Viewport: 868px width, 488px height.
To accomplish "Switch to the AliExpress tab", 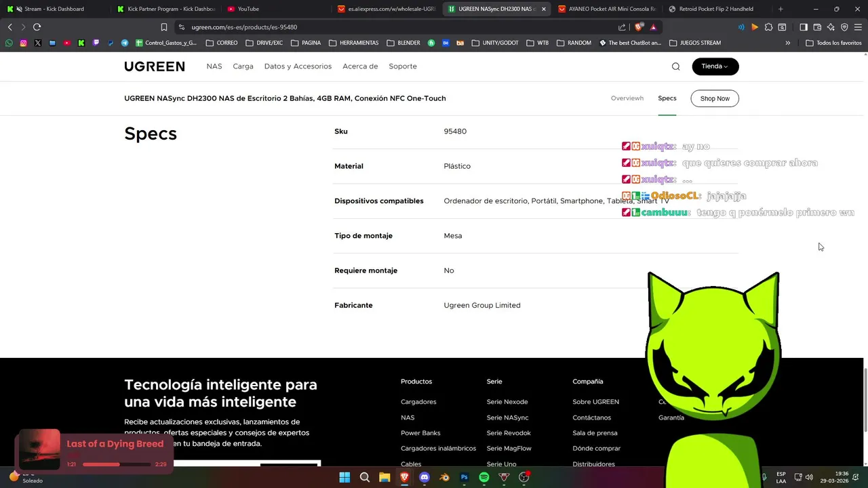I will click(387, 9).
